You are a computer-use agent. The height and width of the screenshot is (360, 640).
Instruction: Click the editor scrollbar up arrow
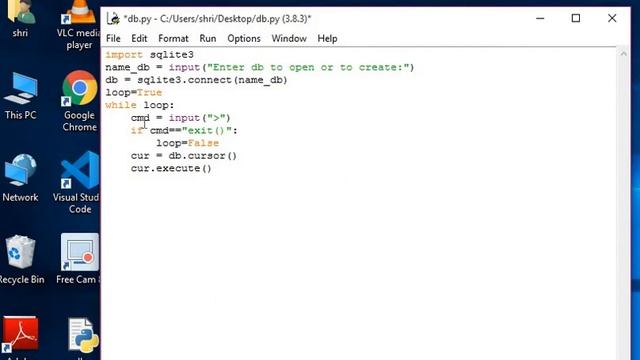pos(623,53)
